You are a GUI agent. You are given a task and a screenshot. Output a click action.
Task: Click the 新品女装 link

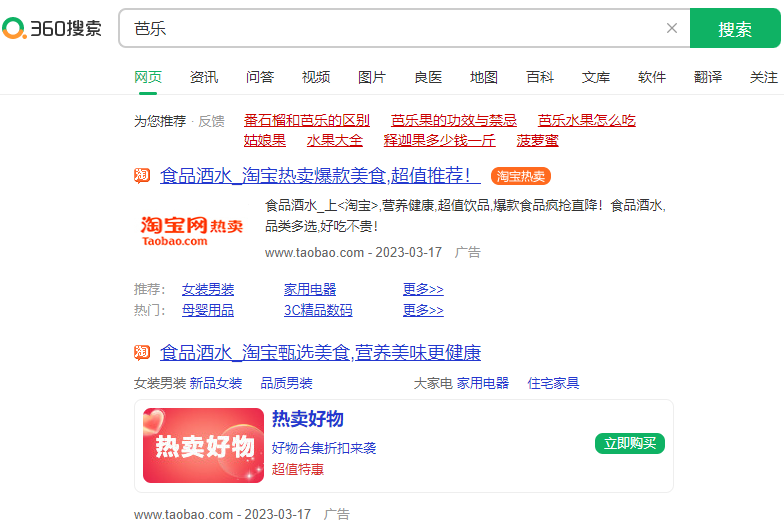216,384
